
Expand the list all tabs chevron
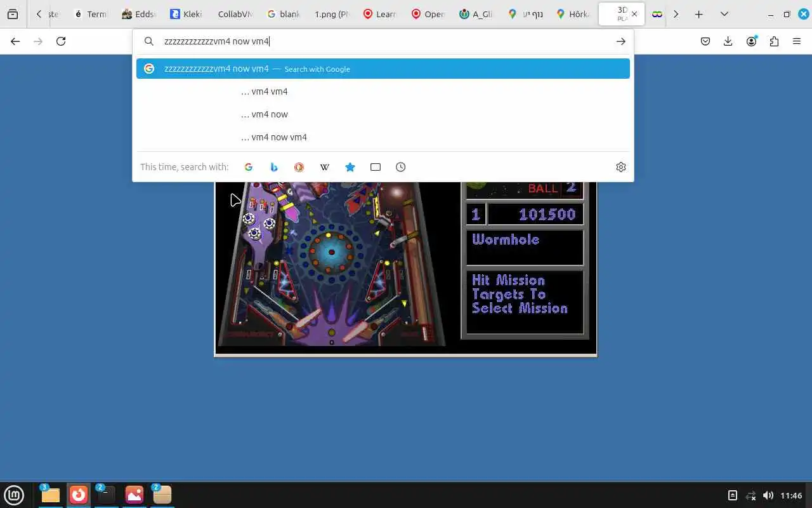[724, 14]
